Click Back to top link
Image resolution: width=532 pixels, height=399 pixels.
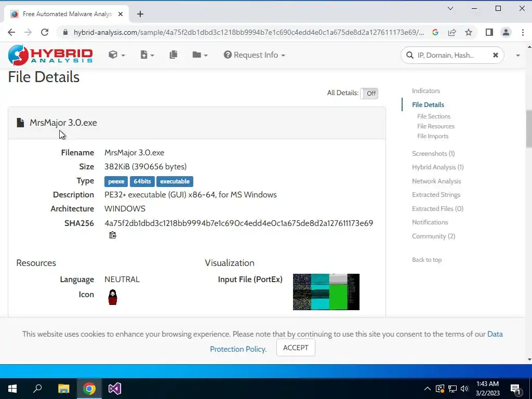tap(427, 260)
